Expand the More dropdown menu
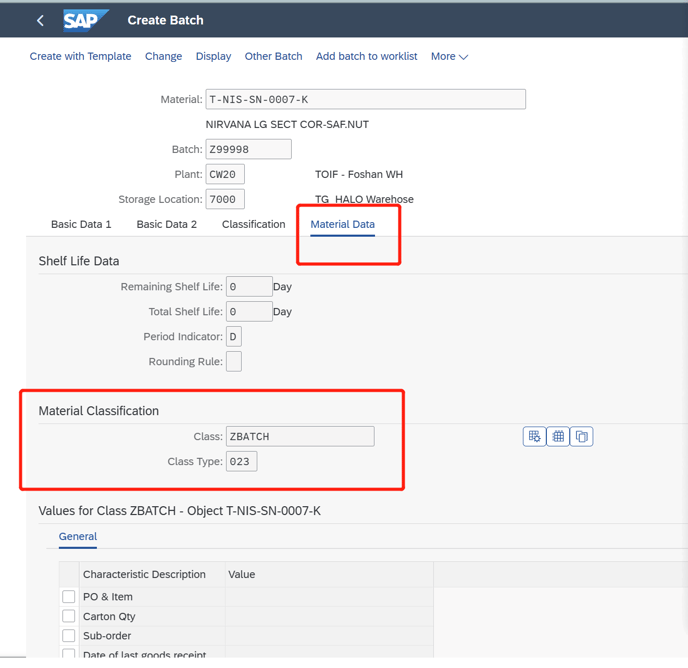The height and width of the screenshot is (668, 688). click(449, 57)
